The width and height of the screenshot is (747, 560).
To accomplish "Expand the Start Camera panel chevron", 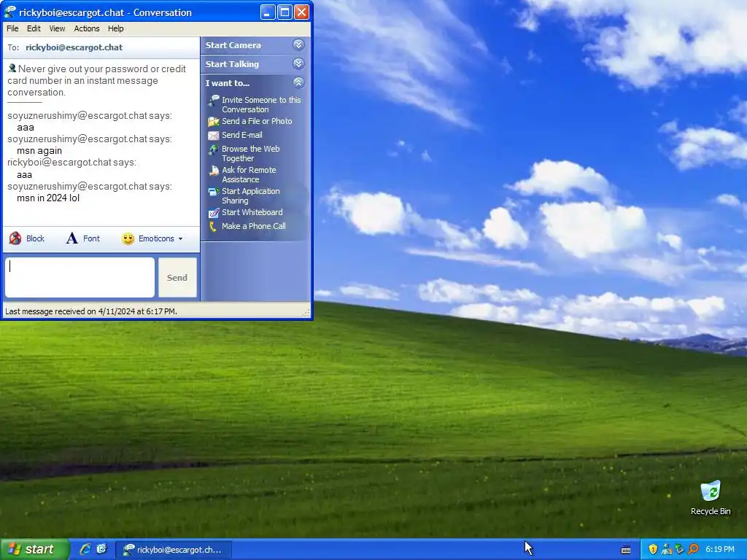I will (x=298, y=44).
